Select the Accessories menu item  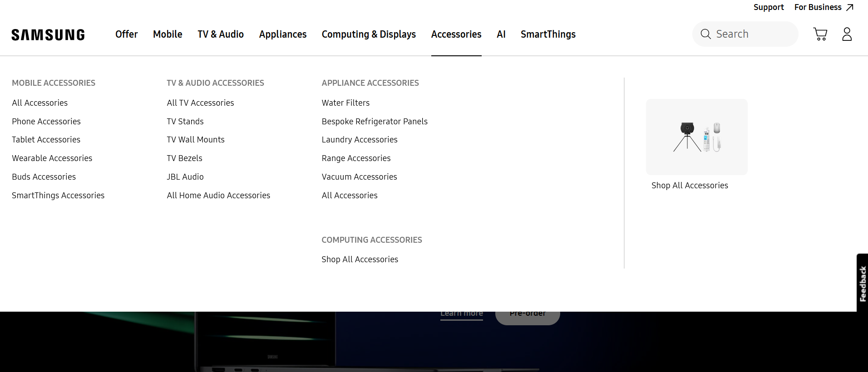pyautogui.click(x=456, y=34)
